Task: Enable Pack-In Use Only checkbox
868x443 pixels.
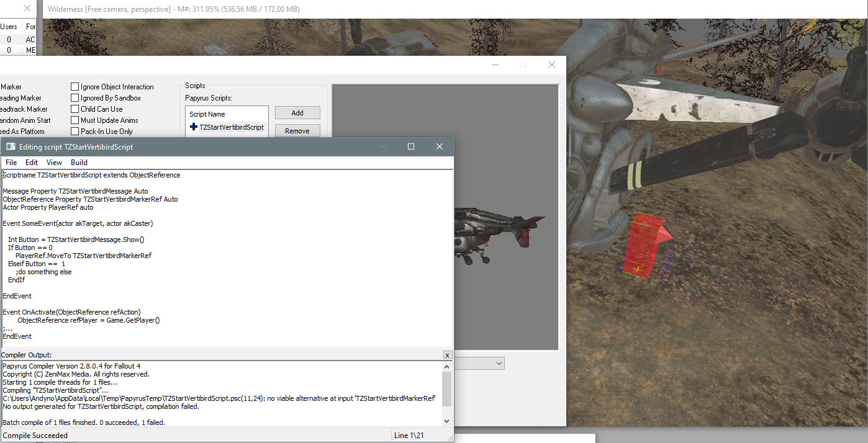Action: click(75, 132)
